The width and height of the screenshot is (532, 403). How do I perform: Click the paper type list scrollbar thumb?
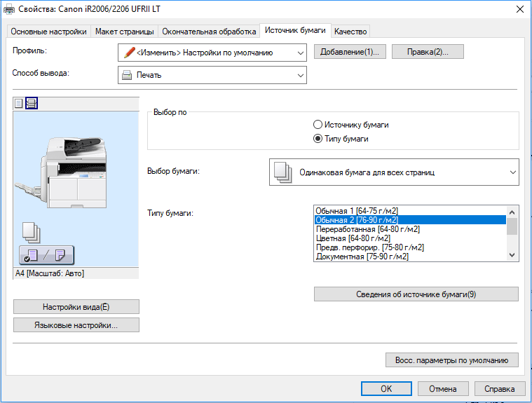[512, 226]
